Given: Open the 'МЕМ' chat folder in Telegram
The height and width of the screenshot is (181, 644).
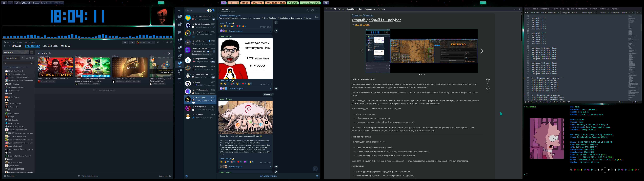Looking at the screenshot, I should click(x=179, y=49).
